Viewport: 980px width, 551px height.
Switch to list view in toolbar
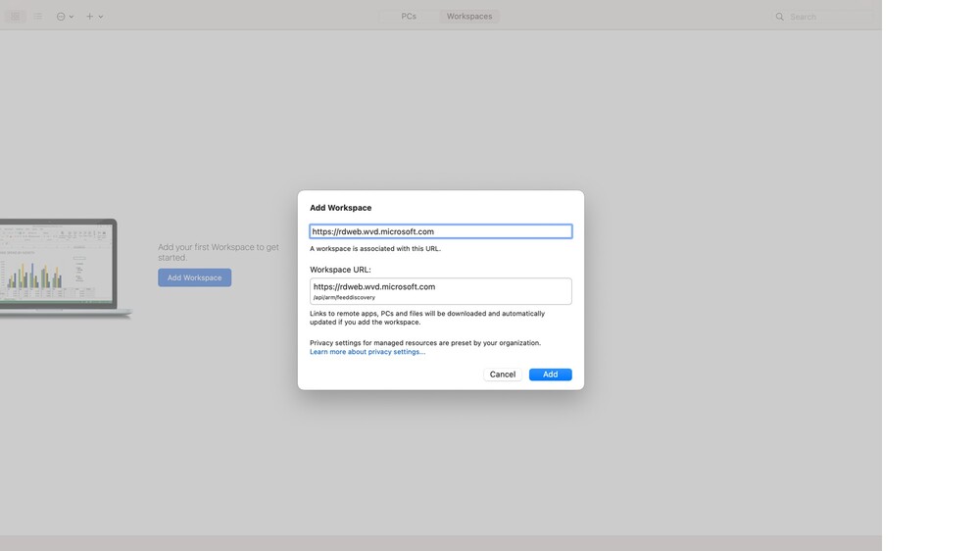pos(38,17)
